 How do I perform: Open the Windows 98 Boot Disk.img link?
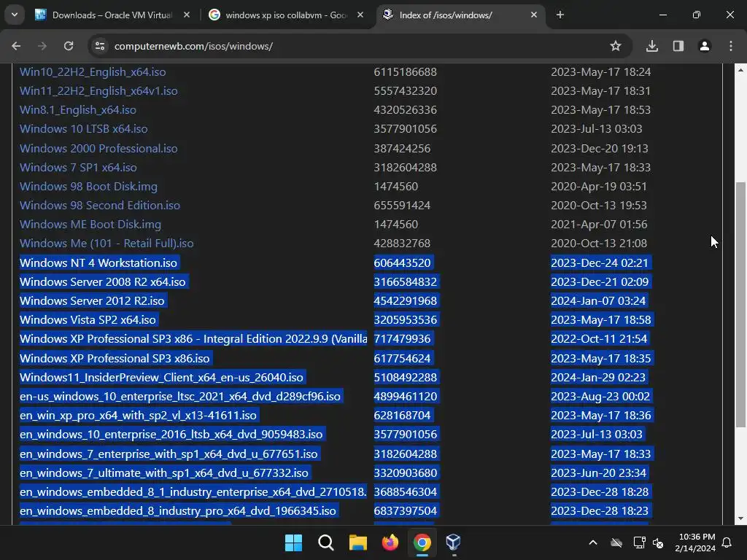pos(88,186)
